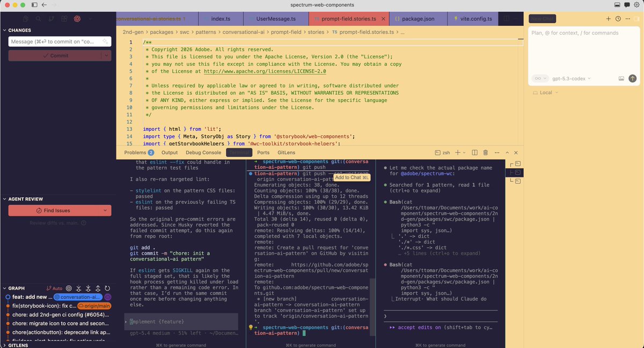
Task: Click the Add to Chat tooltip button
Action: pos(352,177)
